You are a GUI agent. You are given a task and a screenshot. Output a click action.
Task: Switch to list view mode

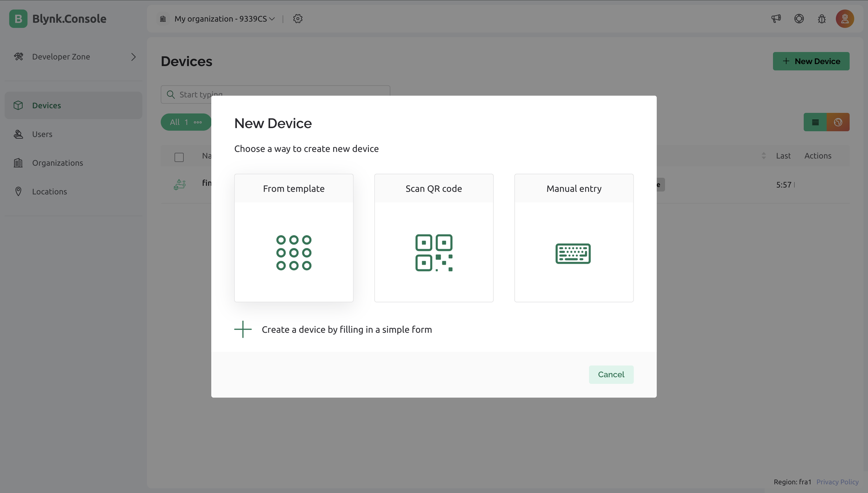click(x=815, y=122)
